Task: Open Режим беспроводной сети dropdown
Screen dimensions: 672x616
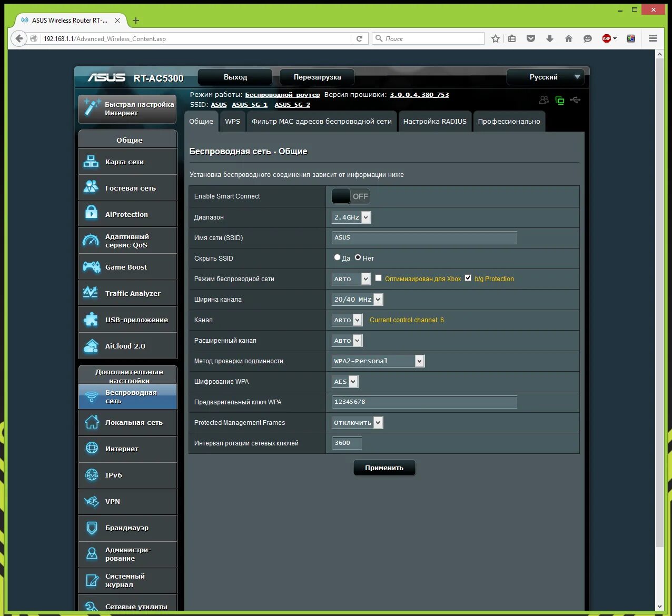Action: click(x=351, y=279)
